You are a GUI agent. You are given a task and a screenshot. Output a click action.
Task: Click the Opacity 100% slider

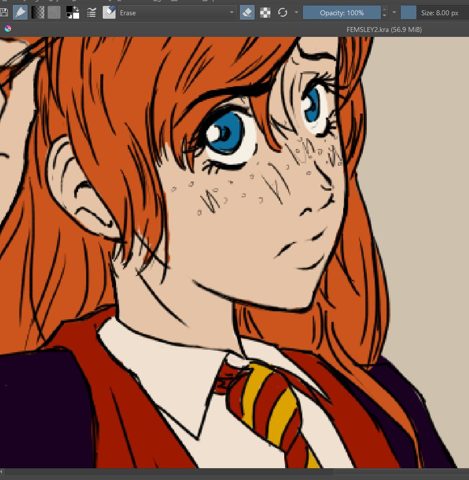342,13
